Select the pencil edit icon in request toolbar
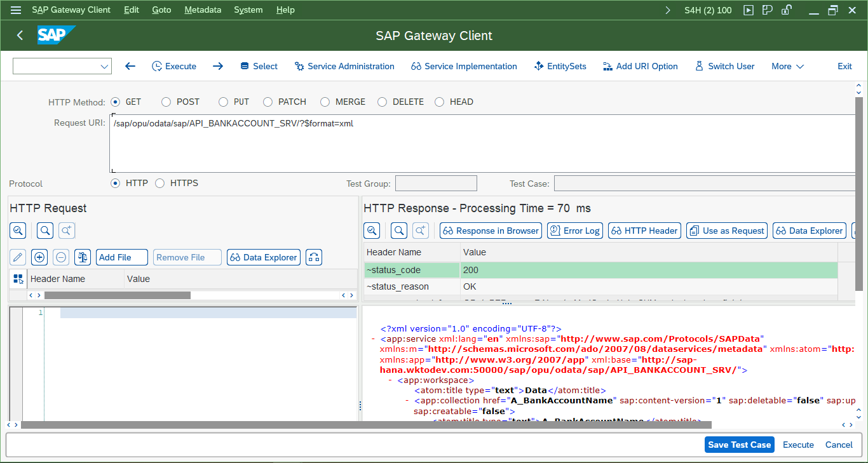The height and width of the screenshot is (463, 868). coord(17,257)
